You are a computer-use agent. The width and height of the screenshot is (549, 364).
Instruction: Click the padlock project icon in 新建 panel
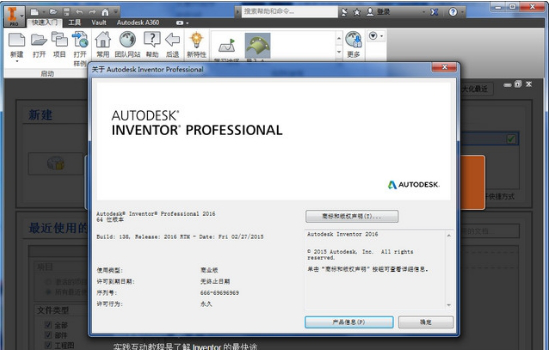[55, 163]
